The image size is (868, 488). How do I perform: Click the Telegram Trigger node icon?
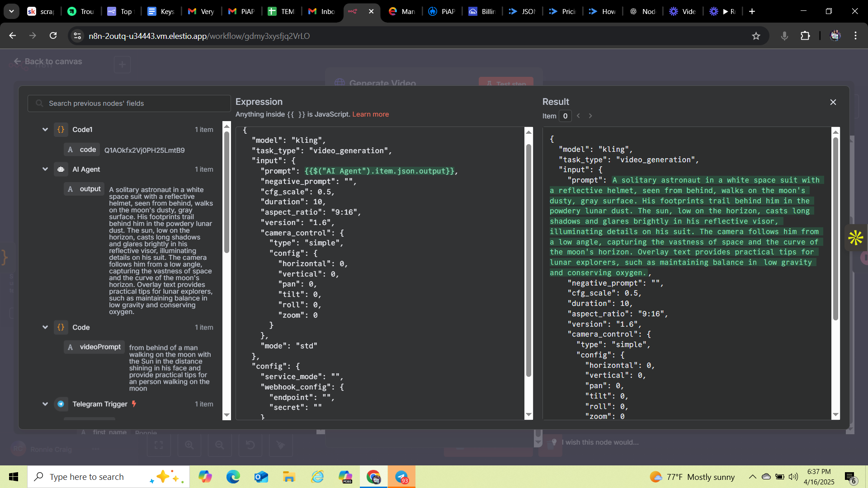tap(61, 404)
